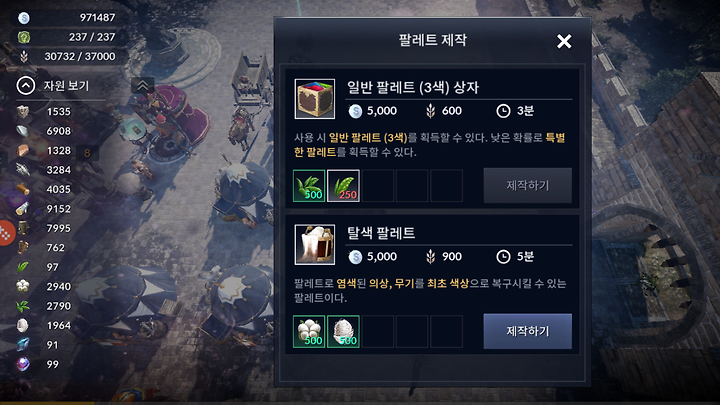Tap the blue crystal resource showing 91
This screenshot has width=720, height=405.
pos(23,344)
